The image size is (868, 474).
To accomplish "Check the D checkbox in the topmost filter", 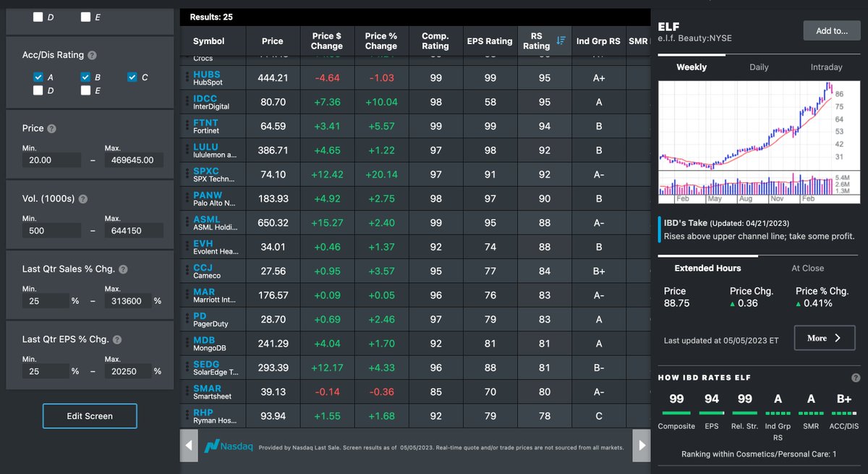I will point(38,17).
